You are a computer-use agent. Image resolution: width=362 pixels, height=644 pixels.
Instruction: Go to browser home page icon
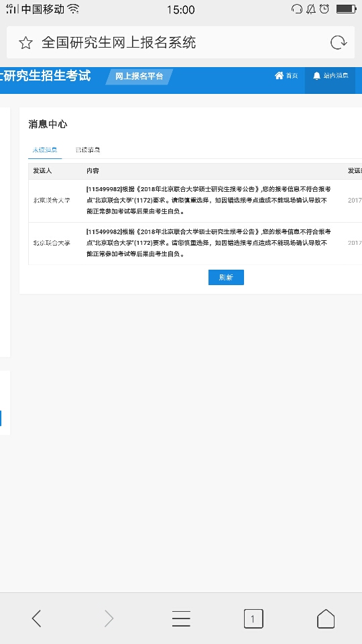pyautogui.click(x=326, y=619)
